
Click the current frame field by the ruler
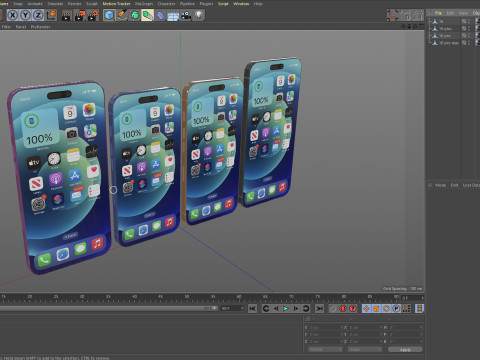(x=412, y=298)
